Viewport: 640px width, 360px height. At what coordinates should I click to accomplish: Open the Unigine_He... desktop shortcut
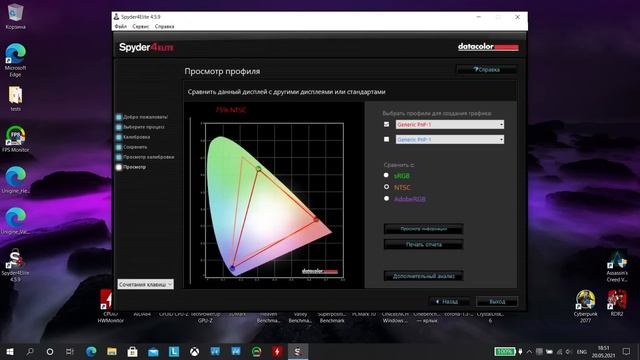tap(16, 180)
